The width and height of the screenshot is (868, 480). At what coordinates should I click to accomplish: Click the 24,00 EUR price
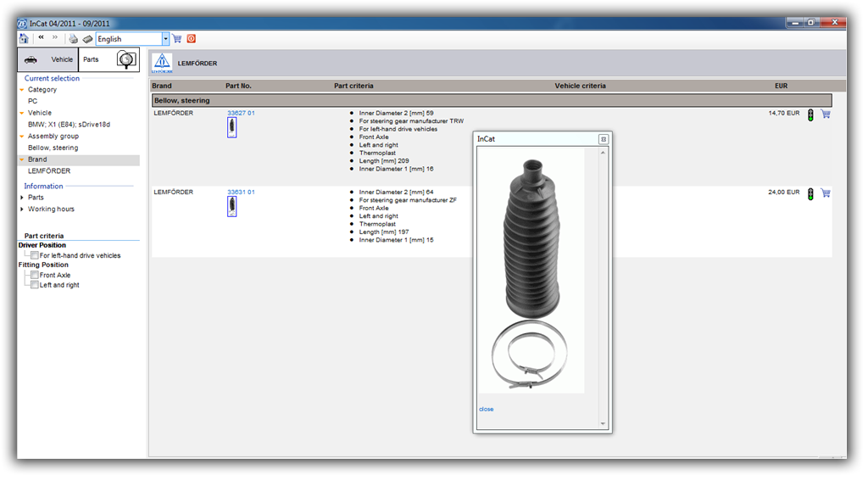pyautogui.click(x=784, y=193)
